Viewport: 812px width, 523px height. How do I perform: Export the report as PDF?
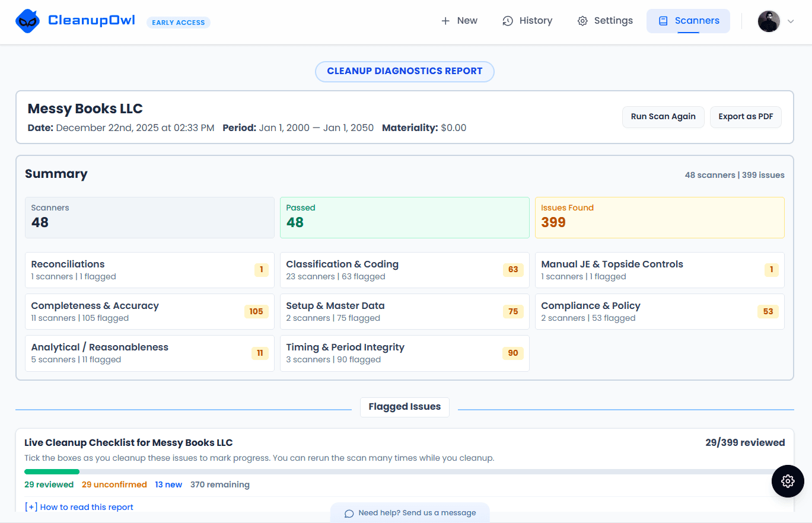tap(746, 117)
